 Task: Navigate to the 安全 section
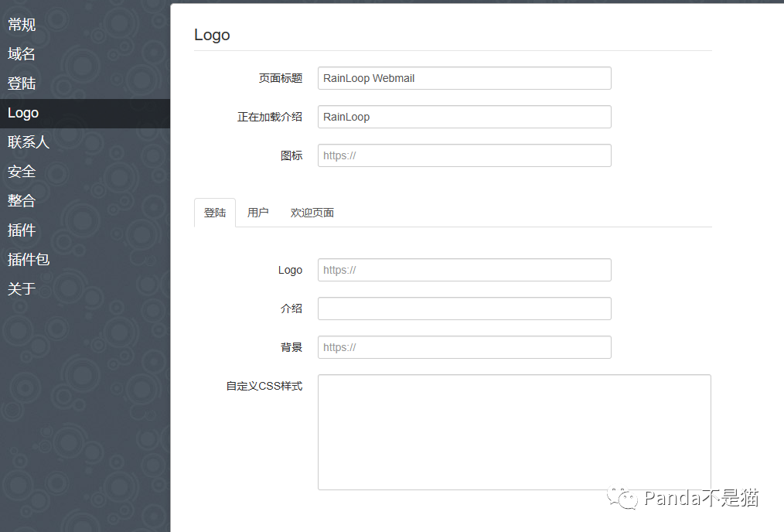click(21, 171)
